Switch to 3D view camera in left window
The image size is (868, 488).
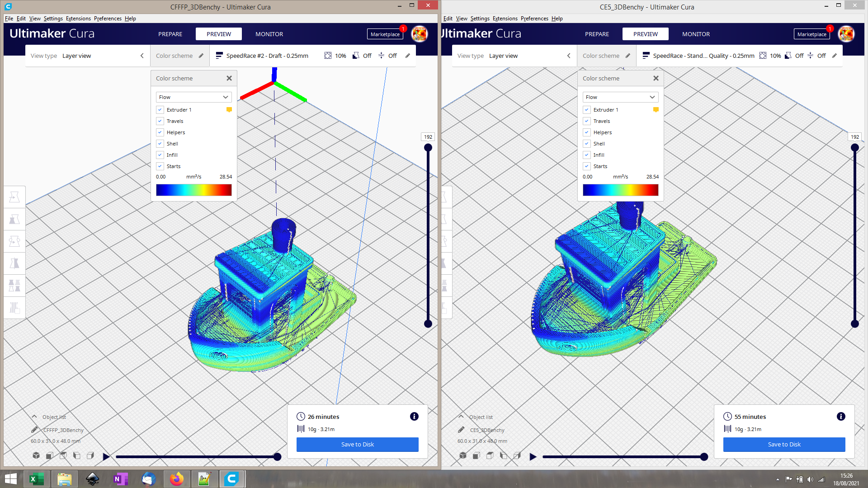36,455
